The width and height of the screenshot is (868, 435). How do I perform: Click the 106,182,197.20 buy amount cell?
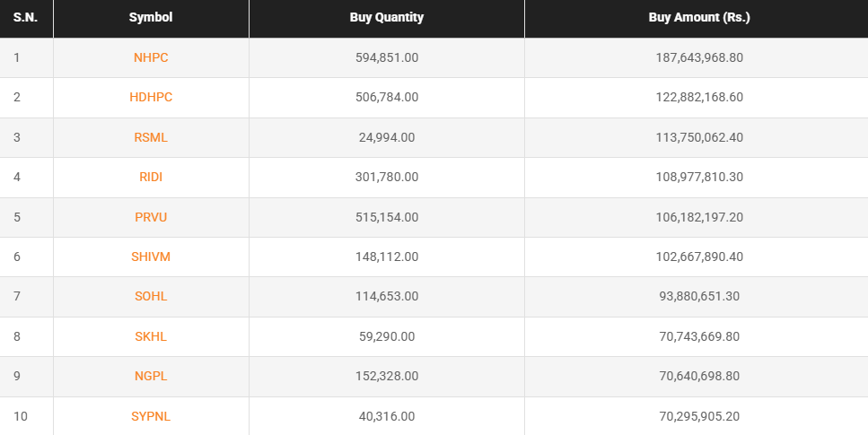699,217
